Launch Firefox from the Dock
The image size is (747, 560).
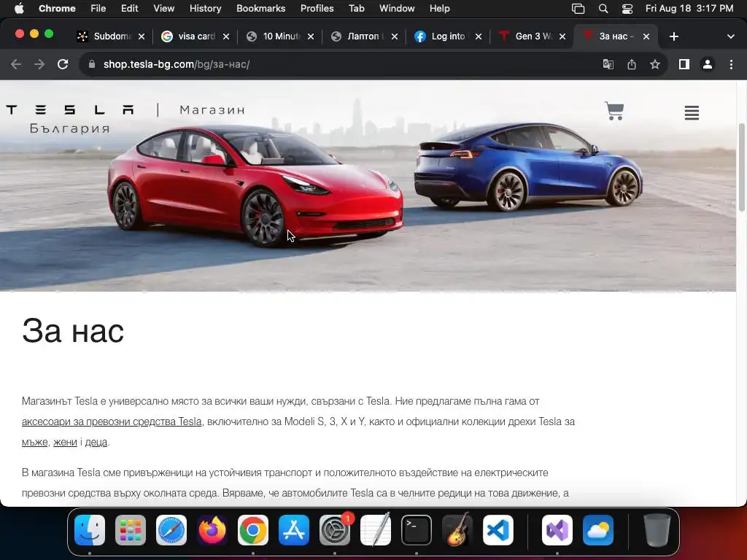[x=212, y=530]
